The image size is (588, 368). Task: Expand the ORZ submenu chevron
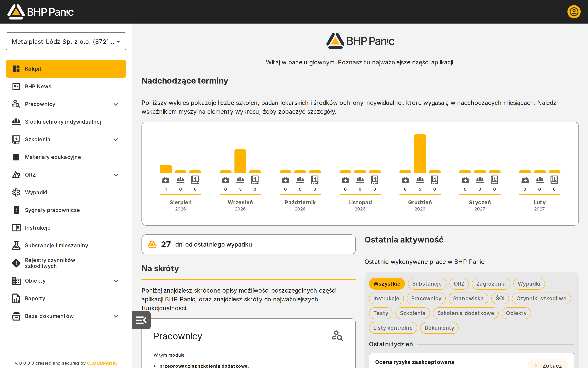tap(116, 175)
